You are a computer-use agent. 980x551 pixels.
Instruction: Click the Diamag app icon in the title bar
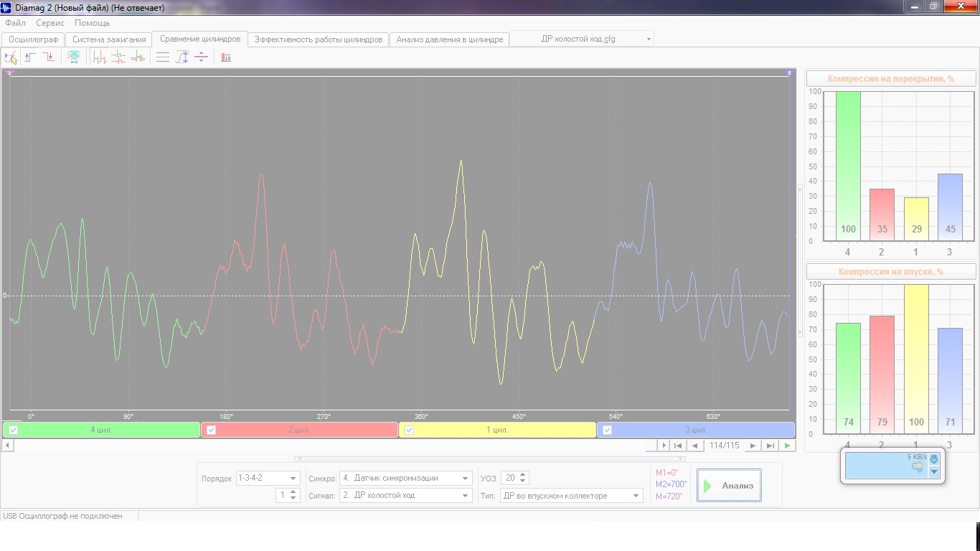click(7, 7)
